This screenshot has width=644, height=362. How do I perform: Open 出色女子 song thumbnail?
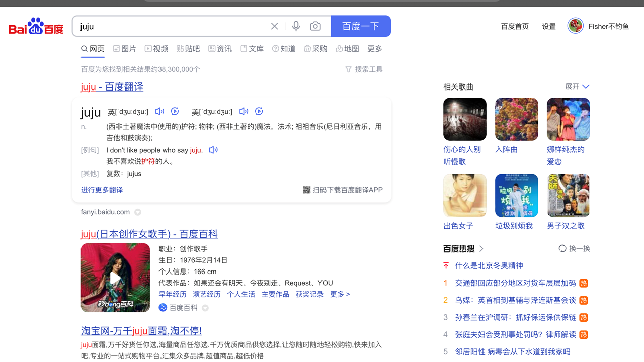click(x=465, y=196)
